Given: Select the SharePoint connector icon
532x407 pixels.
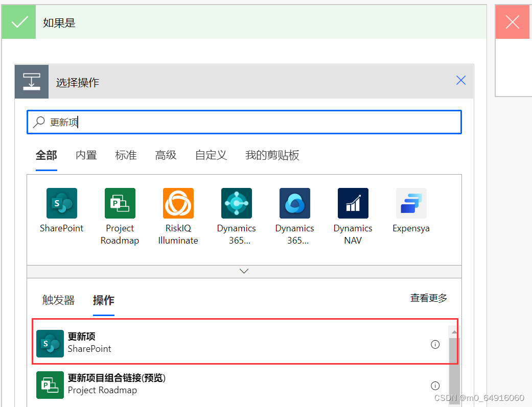Looking at the screenshot, I should (62, 203).
